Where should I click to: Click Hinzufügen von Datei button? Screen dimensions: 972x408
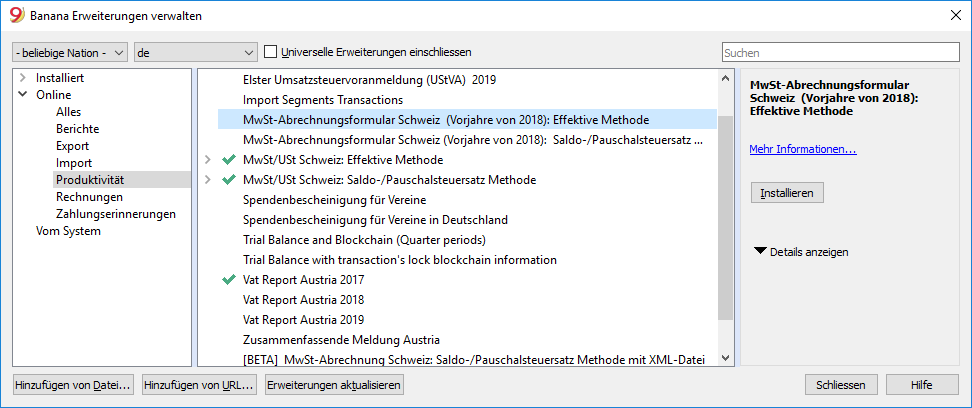(x=73, y=384)
